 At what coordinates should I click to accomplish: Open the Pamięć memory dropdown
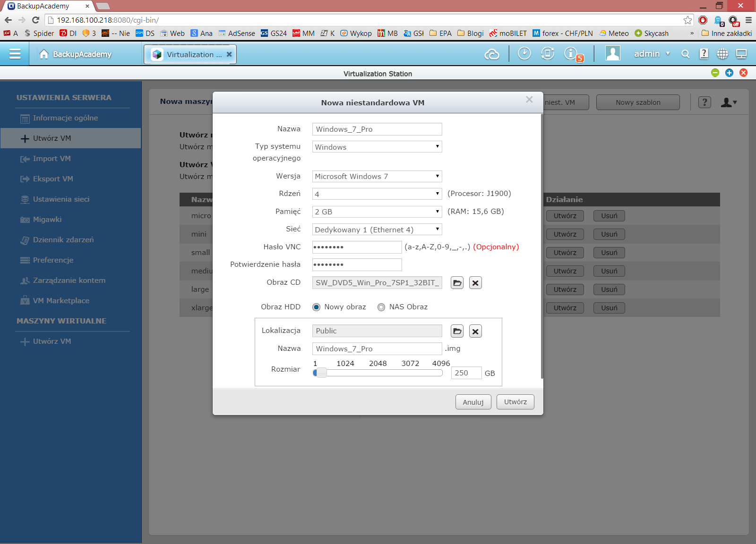(377, 212)
